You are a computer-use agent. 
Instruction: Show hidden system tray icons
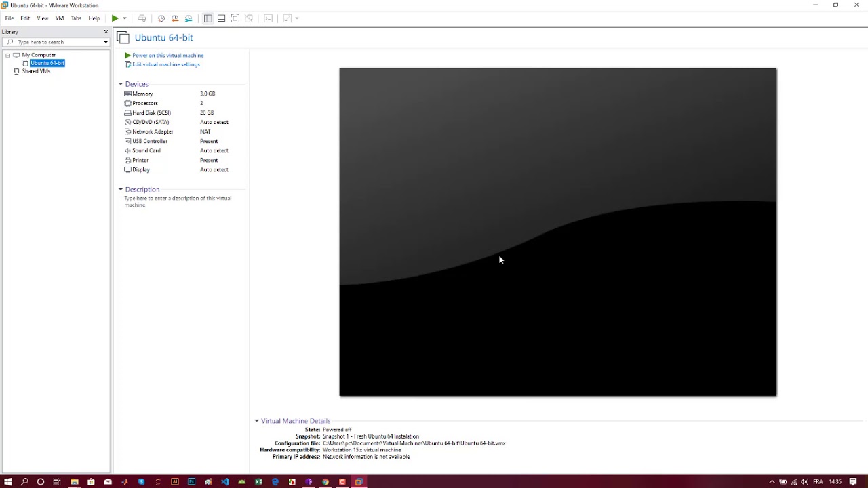[772, 482]
